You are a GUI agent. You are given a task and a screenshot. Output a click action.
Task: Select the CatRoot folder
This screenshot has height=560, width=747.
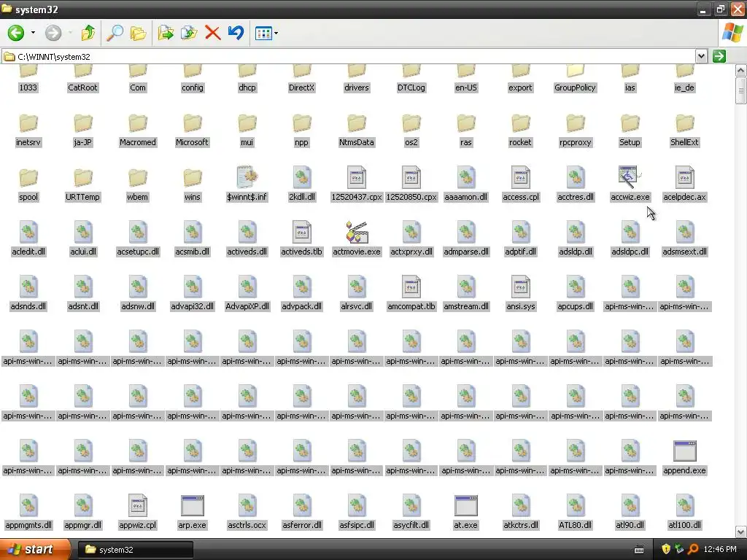(82, 79)
